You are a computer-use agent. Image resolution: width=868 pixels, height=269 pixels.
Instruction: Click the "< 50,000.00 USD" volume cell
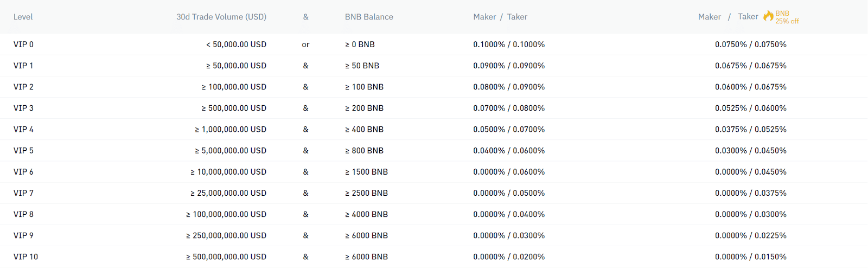click(236, 44)
